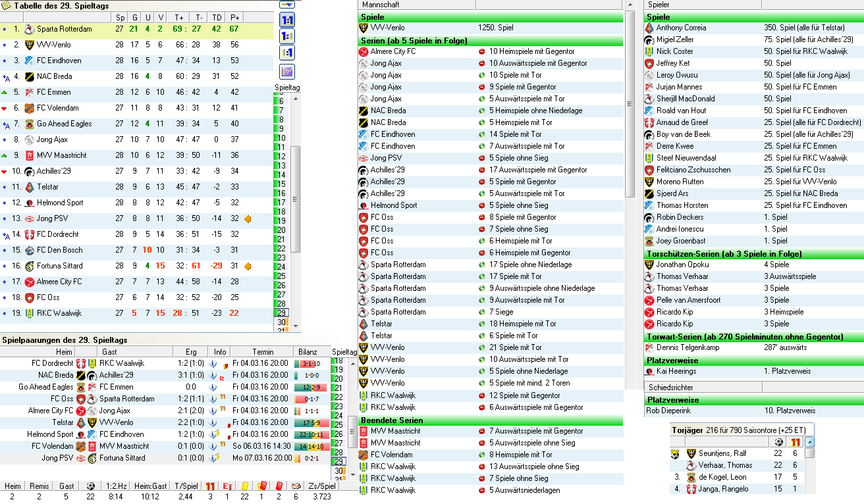Select Jonathan Opoku 4 Spiele scorer streak

[754, 265]
